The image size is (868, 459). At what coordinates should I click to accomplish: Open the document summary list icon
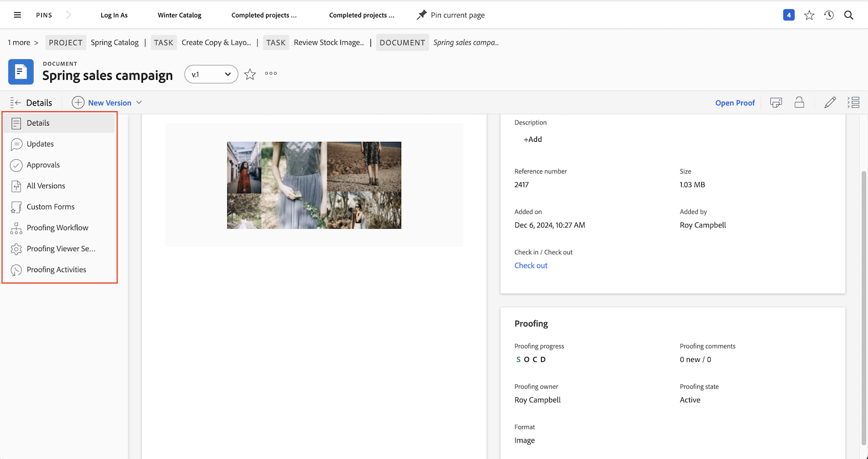coord(853,102)
